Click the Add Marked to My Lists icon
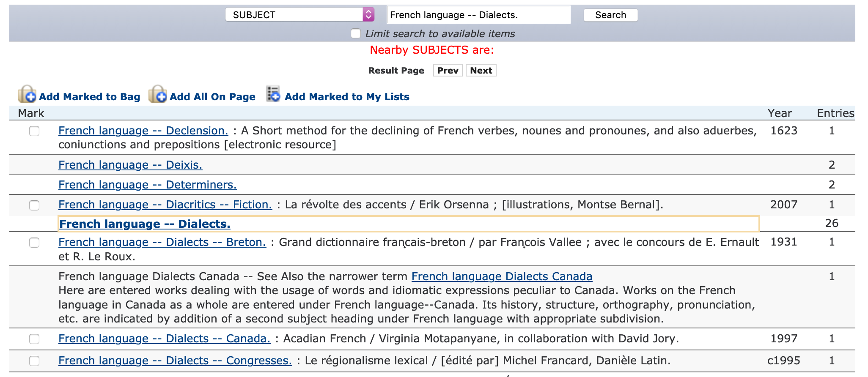This screenshot has width=868, height=377. pos(273,94)
